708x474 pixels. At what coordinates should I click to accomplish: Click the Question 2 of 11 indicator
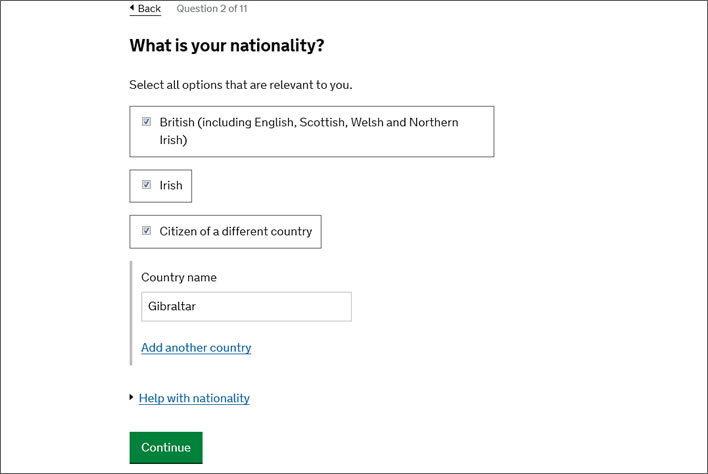point(212,9)
